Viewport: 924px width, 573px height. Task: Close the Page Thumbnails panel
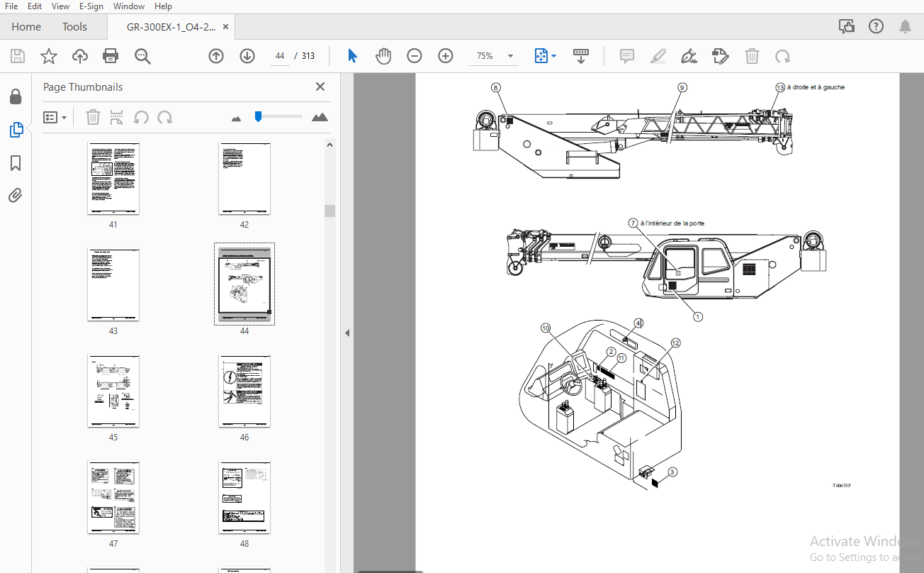320,87
